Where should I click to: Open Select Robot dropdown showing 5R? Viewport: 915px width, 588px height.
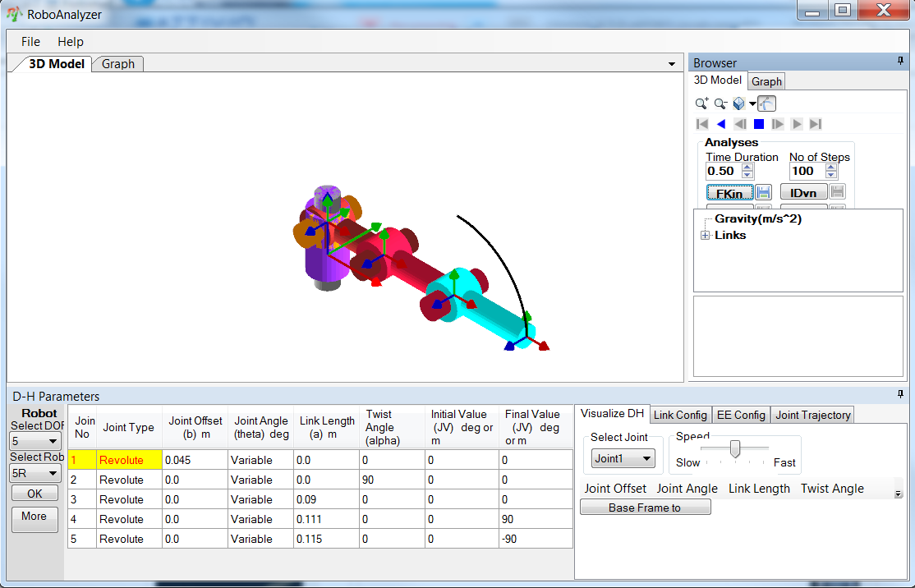coord(35,473)
